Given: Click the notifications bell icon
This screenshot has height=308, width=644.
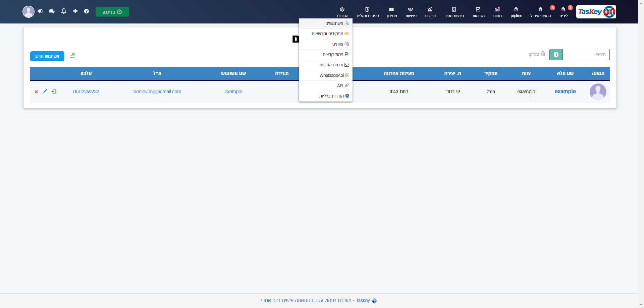Looking at the screenshot, I should tap(64, 11).
